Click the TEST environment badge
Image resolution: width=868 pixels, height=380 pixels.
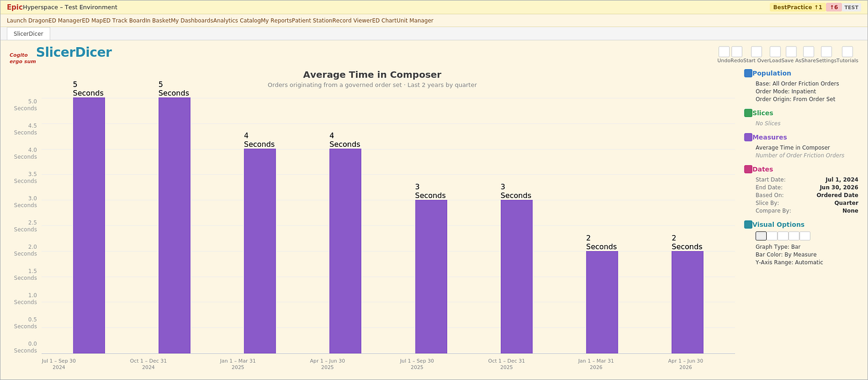[x=851, y=7]
